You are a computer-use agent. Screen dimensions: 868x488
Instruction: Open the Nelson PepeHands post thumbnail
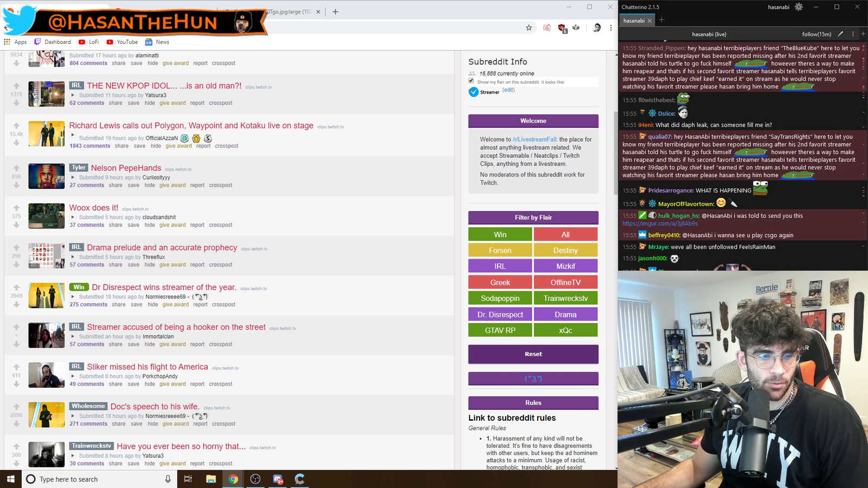coord(46,176)
